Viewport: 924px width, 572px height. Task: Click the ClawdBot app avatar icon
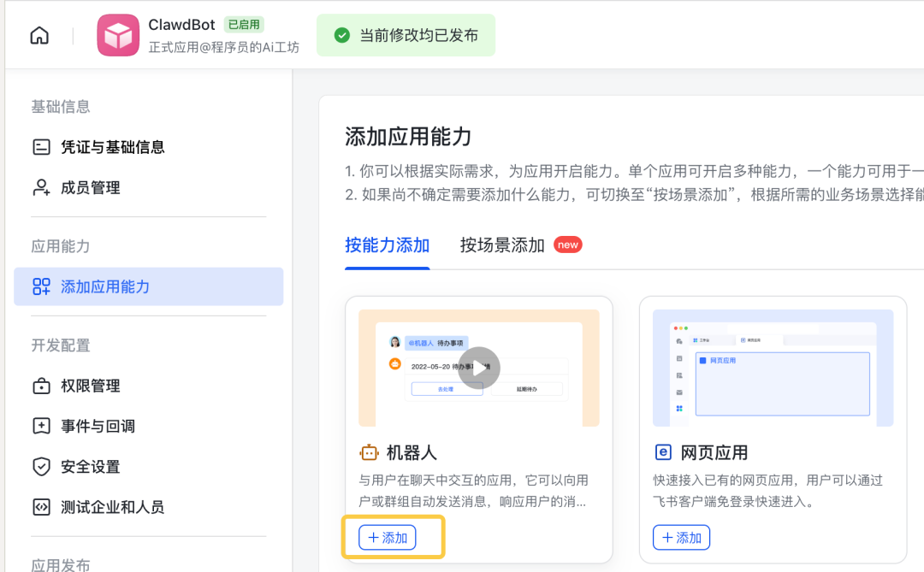[117, 34]
